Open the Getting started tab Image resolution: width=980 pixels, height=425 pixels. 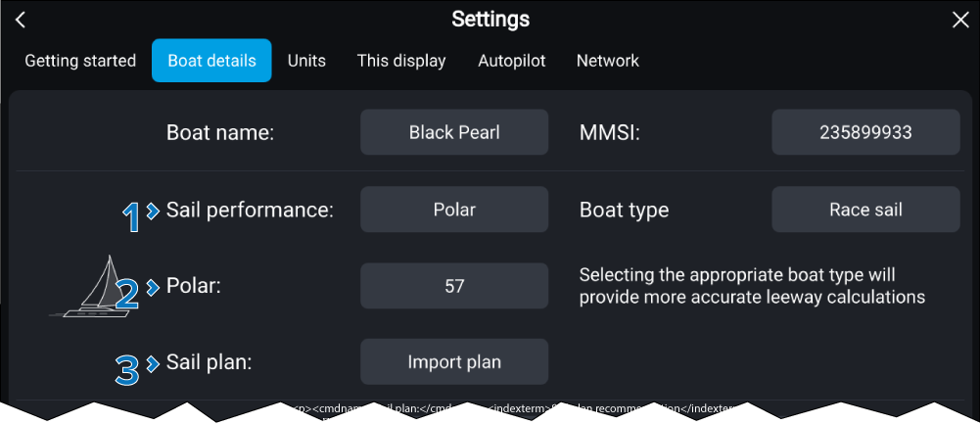pyautogui.click(x=80, y=61)
